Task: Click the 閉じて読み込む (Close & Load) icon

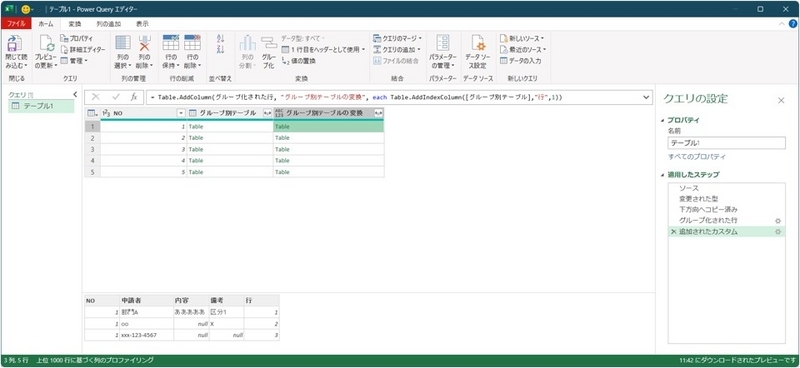Action: [x=15, y=44]
